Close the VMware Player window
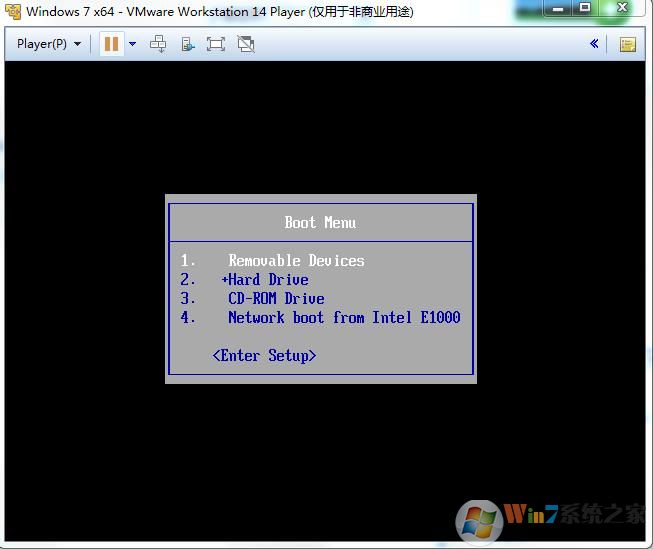653x549 pixels. point(624,8)
